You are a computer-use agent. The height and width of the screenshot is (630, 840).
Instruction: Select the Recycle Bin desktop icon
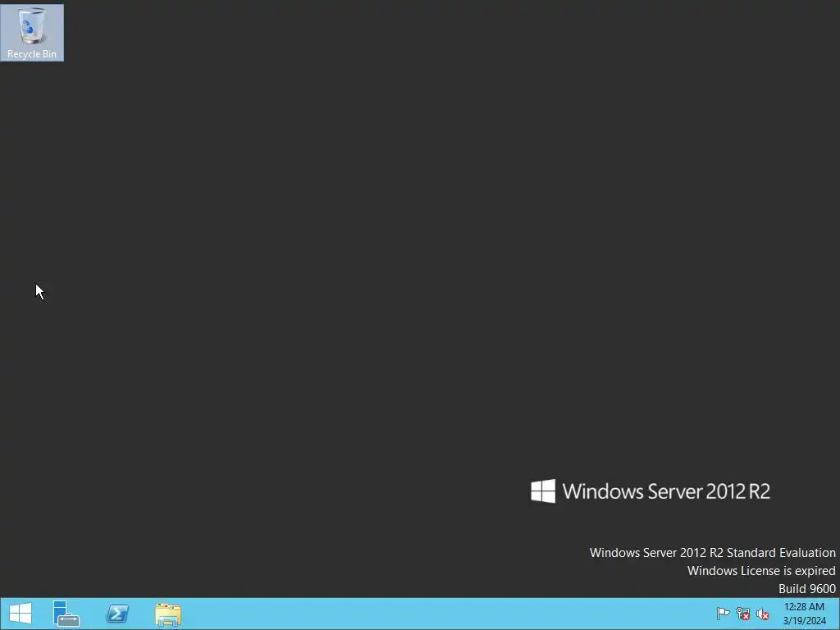point(32,33)
